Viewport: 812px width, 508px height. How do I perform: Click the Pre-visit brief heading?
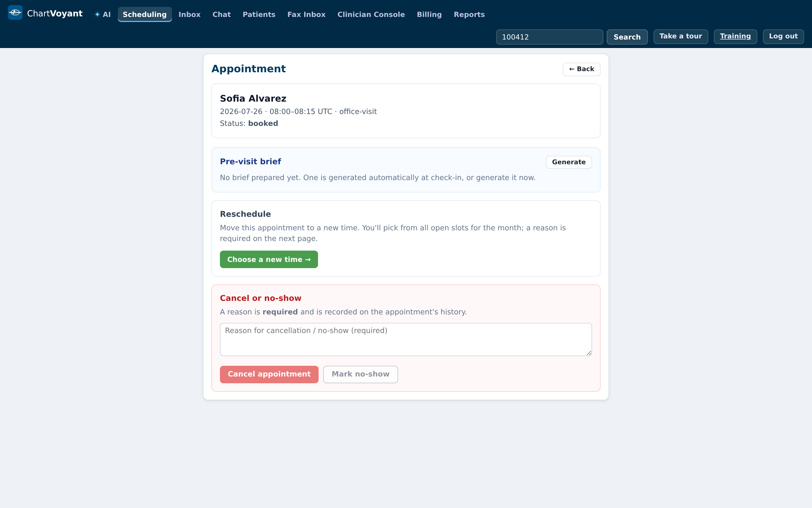pos(250,162)
